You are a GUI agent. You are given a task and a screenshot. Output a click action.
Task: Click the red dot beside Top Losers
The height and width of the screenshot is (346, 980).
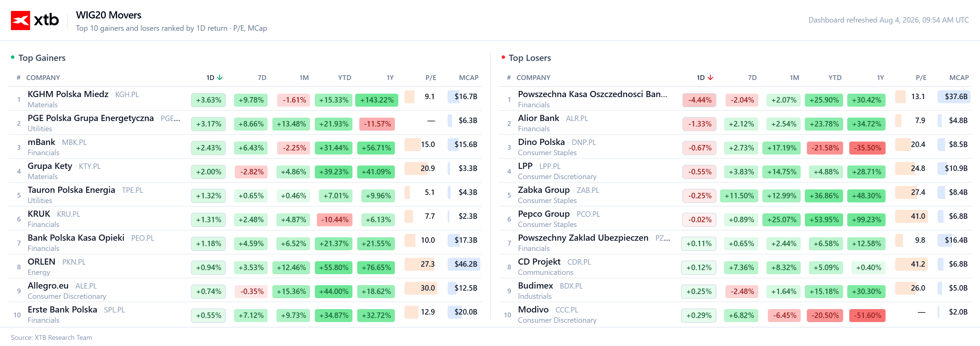pos(503,57)
